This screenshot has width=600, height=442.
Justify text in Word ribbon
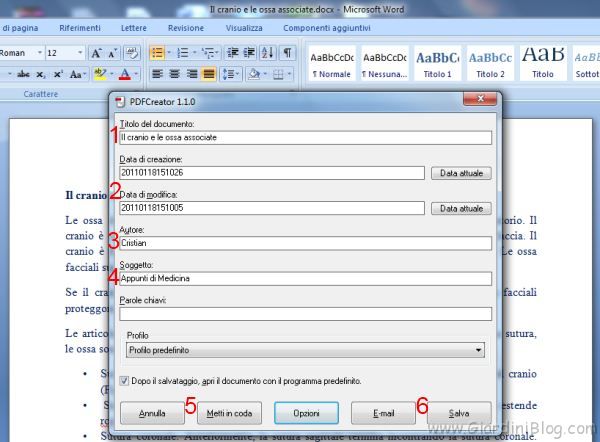[209, 74]
